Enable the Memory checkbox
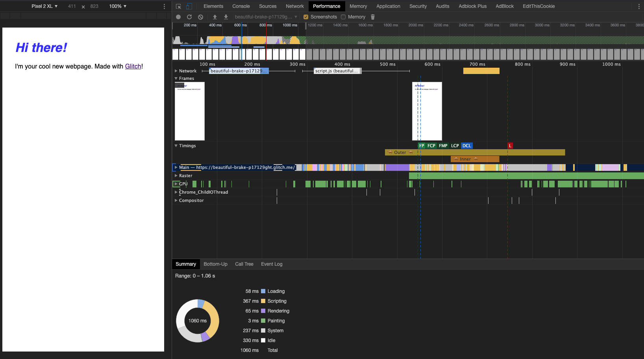Viewport: 644px width, 359px height. click(343, 17)
